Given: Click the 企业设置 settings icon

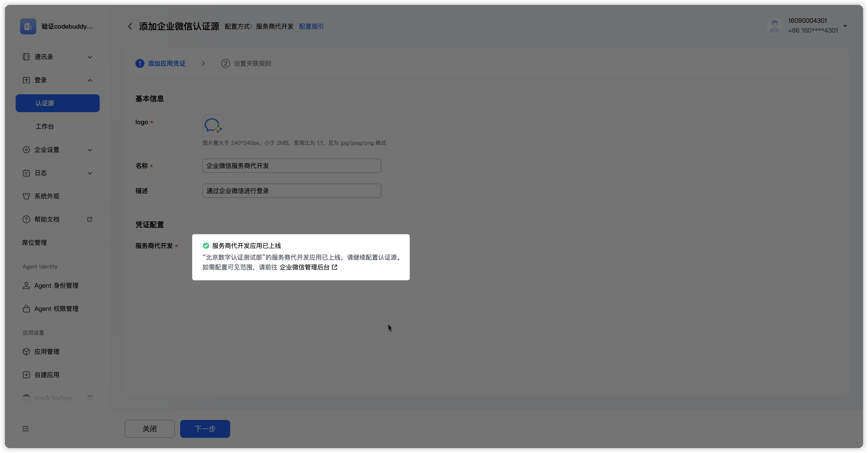Looking at the screenshot, I should coord(26,149).
